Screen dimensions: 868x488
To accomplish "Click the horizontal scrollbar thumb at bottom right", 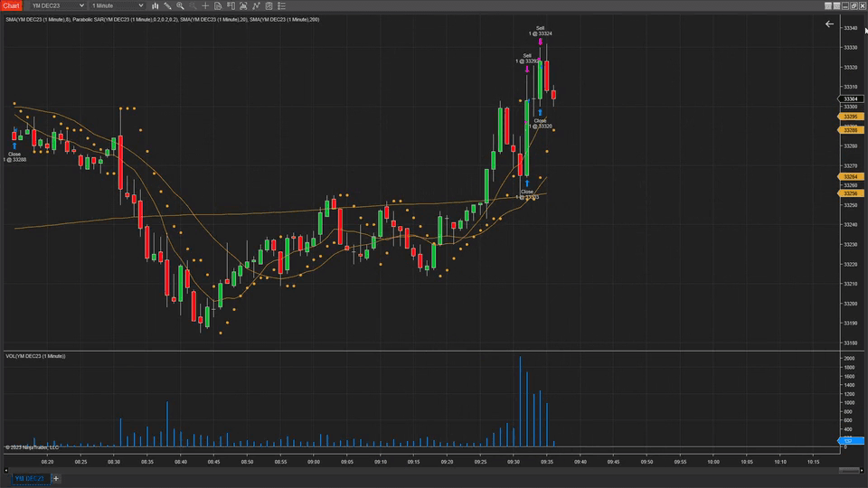I will (x=849, y=470).
